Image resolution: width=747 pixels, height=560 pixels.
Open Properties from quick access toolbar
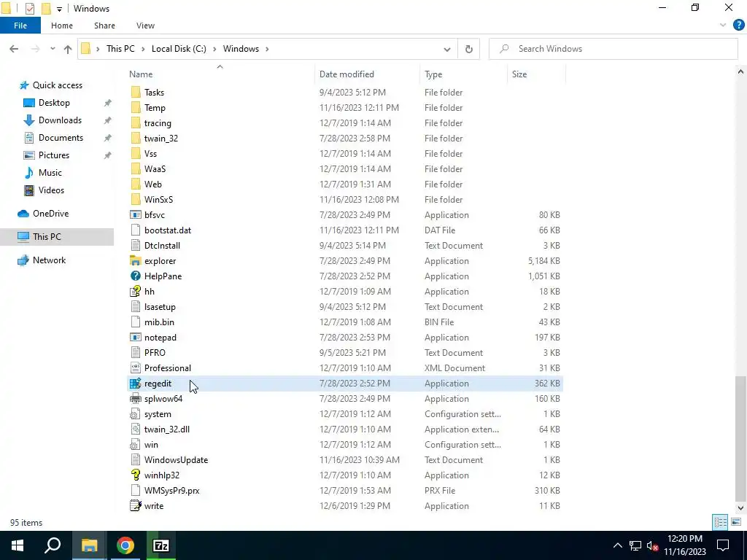coord(29,9)
